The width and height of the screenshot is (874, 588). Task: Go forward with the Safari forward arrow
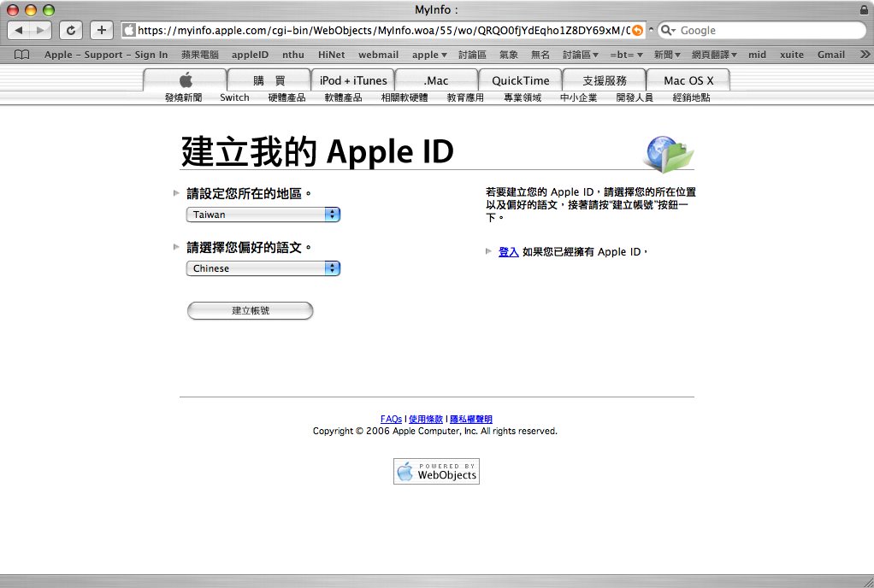(x=40, y=30)
